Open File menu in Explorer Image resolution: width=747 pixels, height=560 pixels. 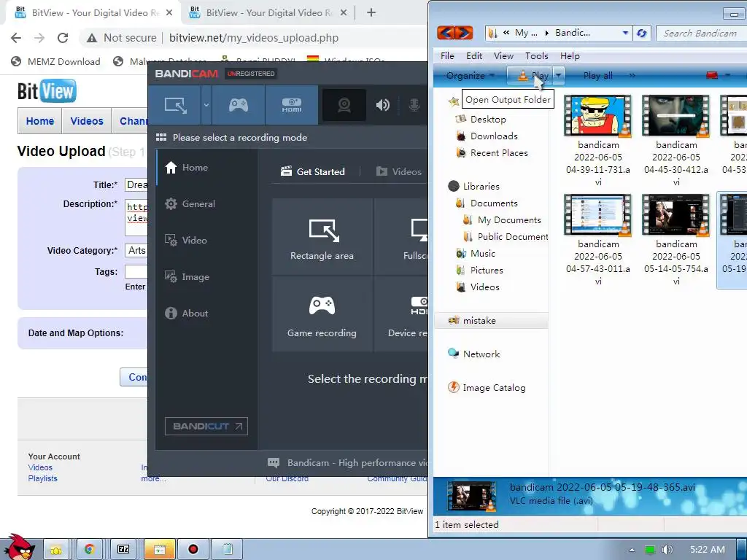point(447,56)
